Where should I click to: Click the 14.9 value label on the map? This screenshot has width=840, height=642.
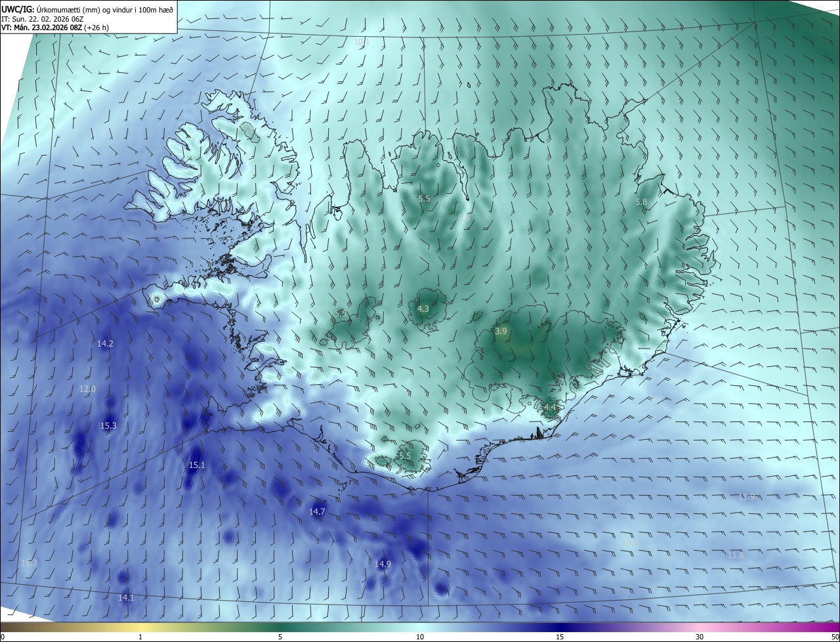tap(383, 564)
